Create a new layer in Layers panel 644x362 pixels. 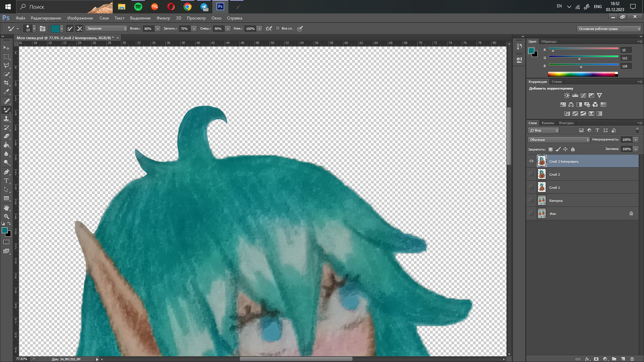623,359
